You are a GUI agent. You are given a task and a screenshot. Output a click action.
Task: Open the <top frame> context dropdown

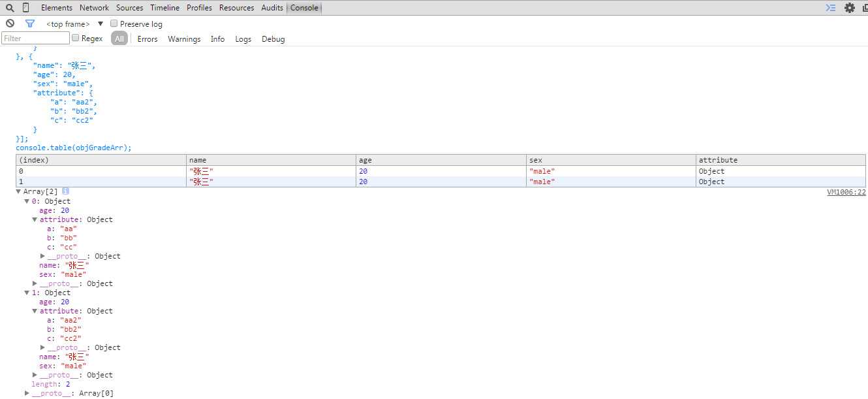pos(74,24)
